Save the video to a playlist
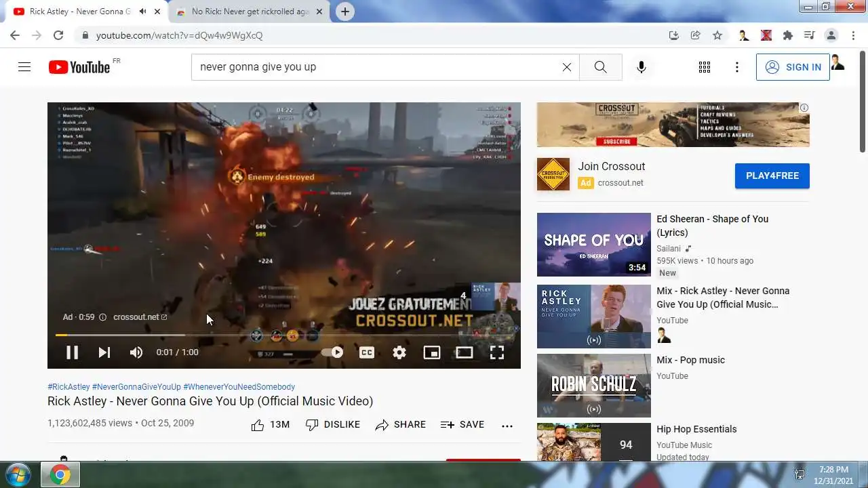Image resolution: width=868 pixels, height=488 pixels. click(x=462, y=425)
